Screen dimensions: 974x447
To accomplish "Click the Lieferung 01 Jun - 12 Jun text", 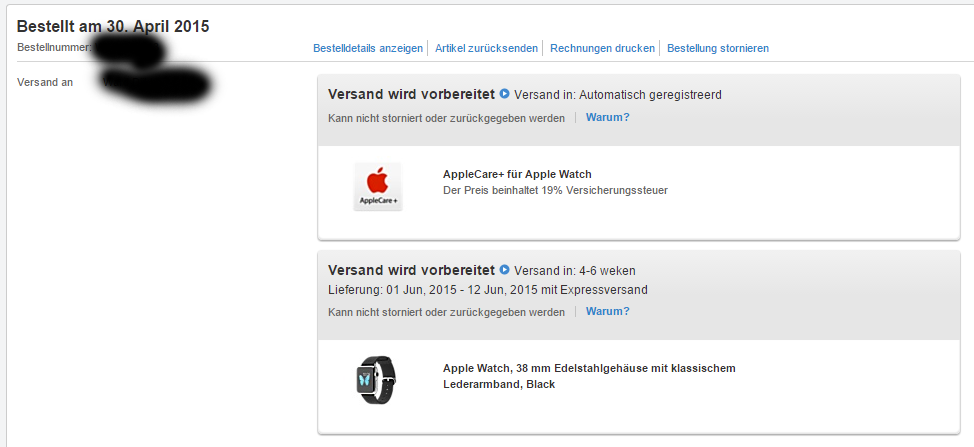I will click(488, 290).
